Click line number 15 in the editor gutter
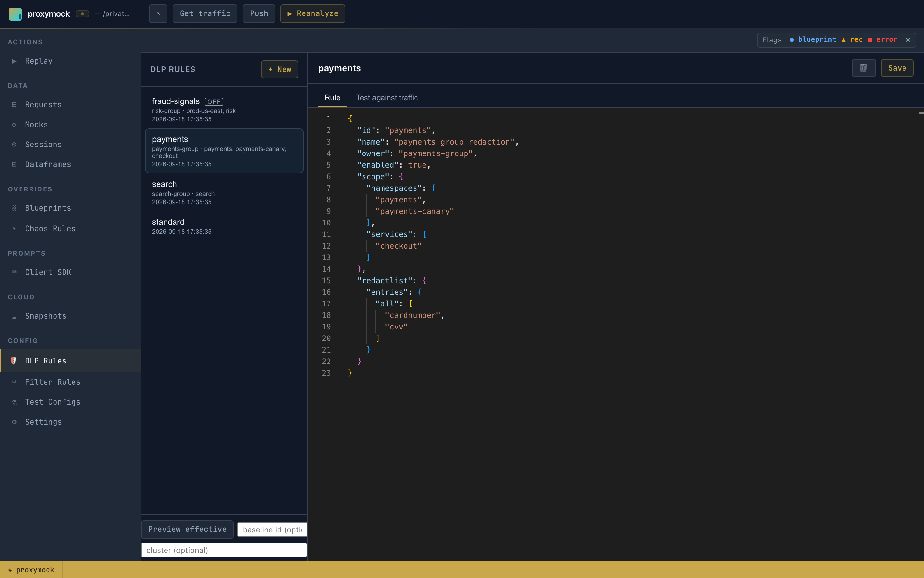 326,281
